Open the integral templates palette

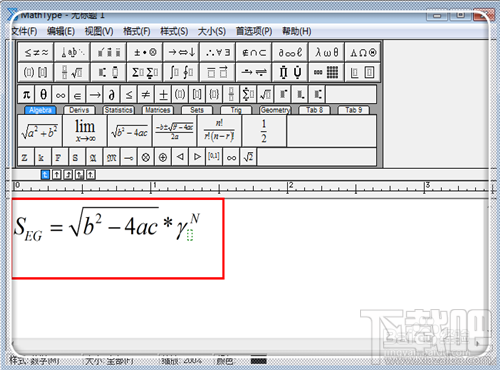[x=181, y=72]
